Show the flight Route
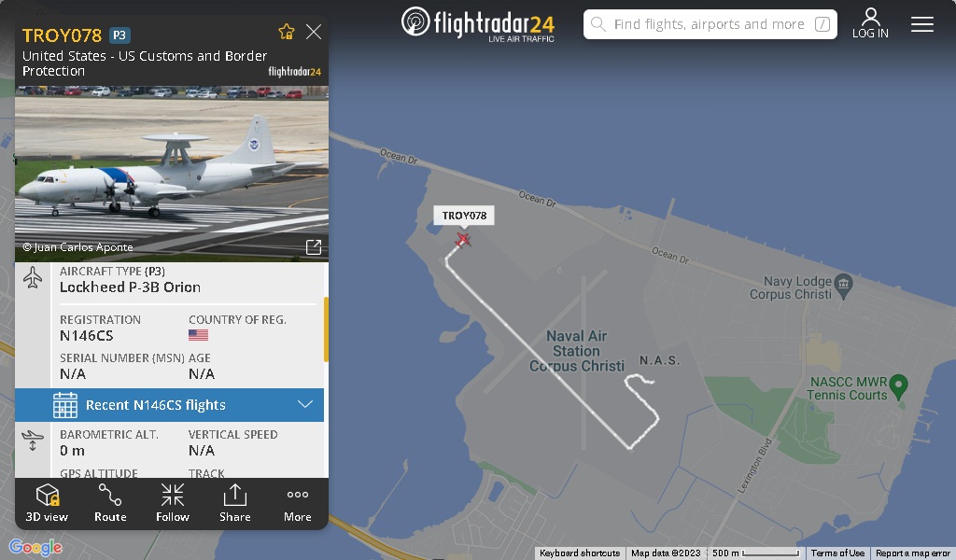 pyautogui.click(x=110, y=503)
